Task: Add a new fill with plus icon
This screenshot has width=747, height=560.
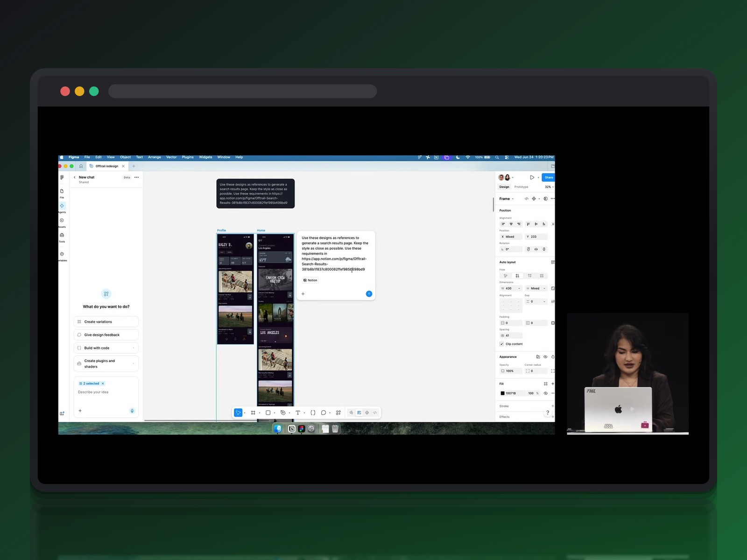Action: coord(553,384)
